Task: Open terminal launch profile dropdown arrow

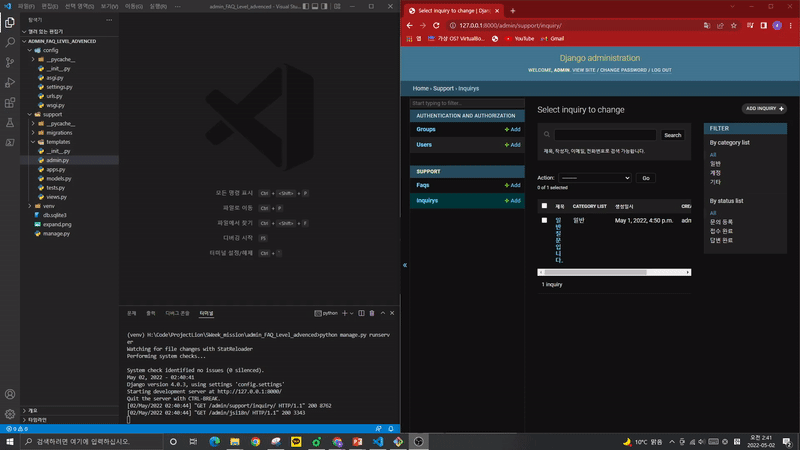Action: [x=352, y=313]
